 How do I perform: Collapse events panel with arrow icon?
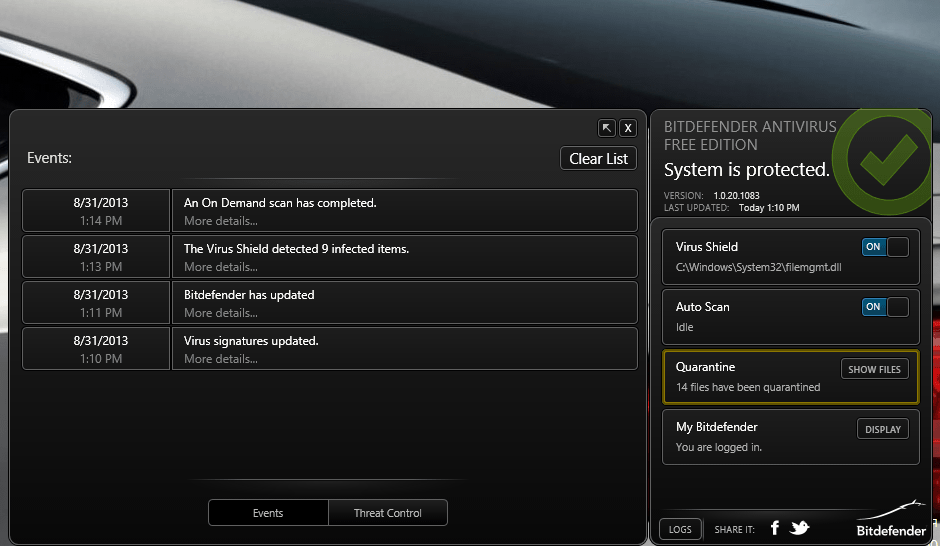pos(607,128)
